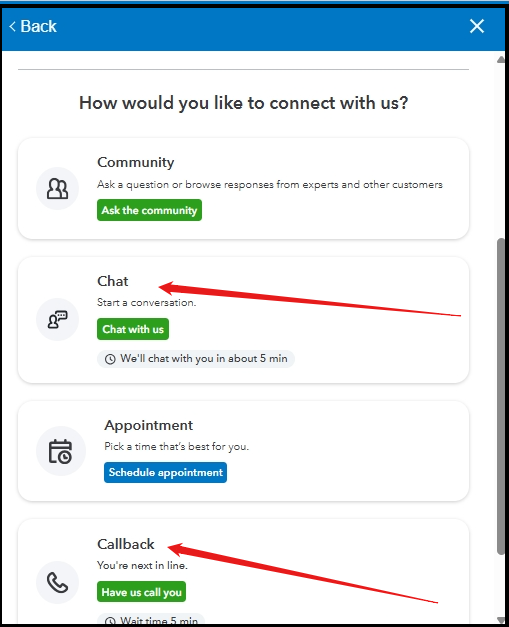Select the Appointment card heading
The height and width of the screenshot is (627, 509).
[148, 425]
